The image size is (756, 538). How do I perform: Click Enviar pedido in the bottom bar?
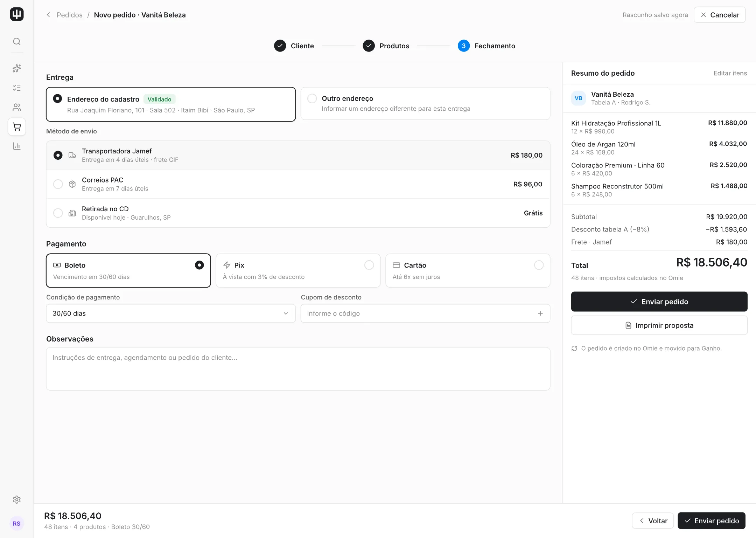(712, 521)
